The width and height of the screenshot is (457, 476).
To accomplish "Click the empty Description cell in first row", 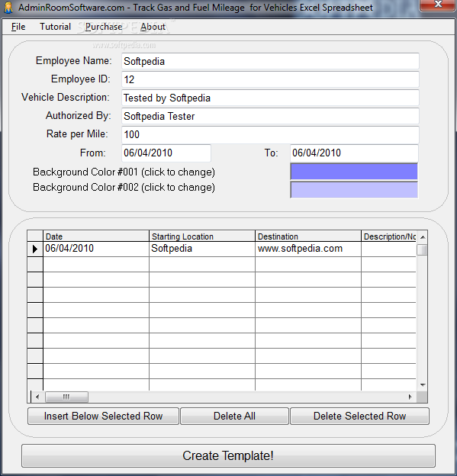I will [x=388, y=249].
